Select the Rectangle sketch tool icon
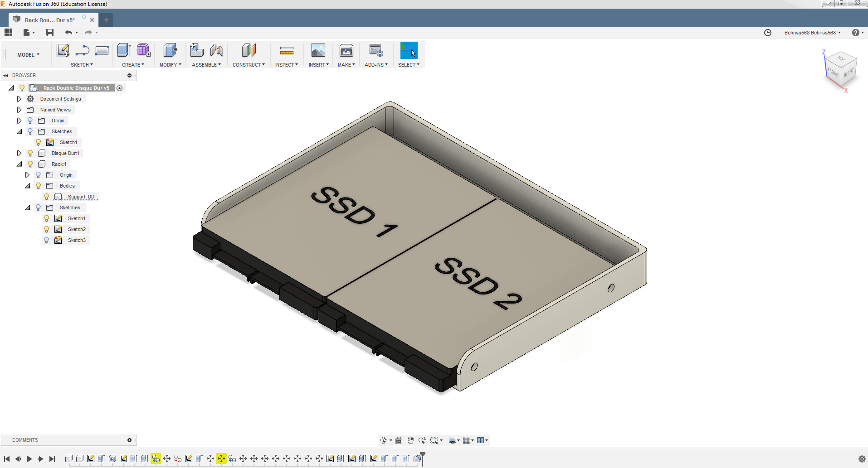The height and width of the screenshot is (468, 868). pos(102,50)
